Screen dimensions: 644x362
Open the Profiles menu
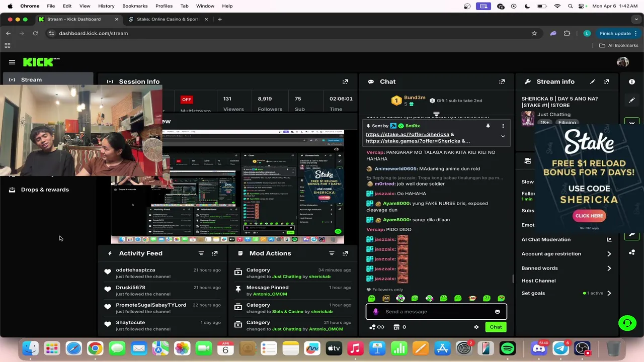coord(164,6)
